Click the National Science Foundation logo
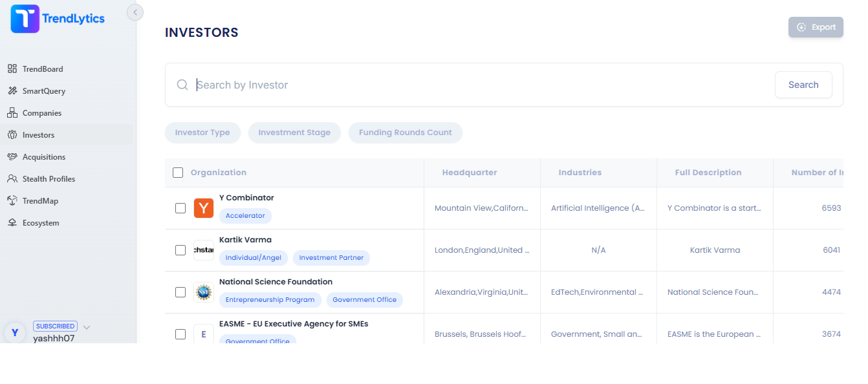868x384 pixels. tap(204, 292)
